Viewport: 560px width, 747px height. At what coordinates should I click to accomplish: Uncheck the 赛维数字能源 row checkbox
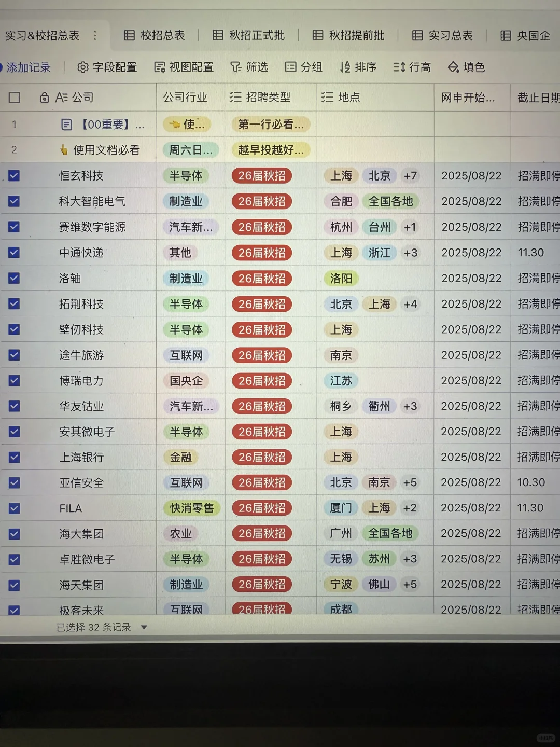14,227
